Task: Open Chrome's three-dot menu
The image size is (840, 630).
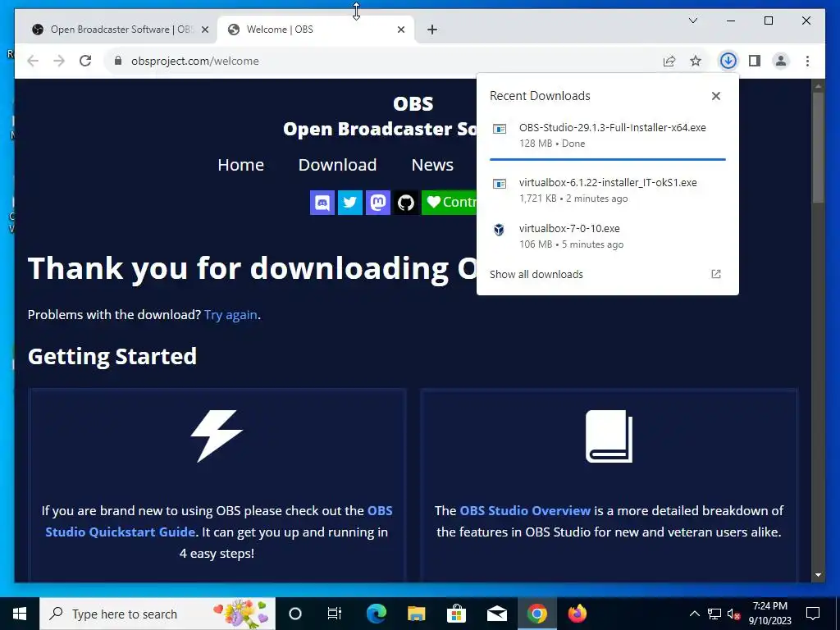Action: click(x=807, y=61)
